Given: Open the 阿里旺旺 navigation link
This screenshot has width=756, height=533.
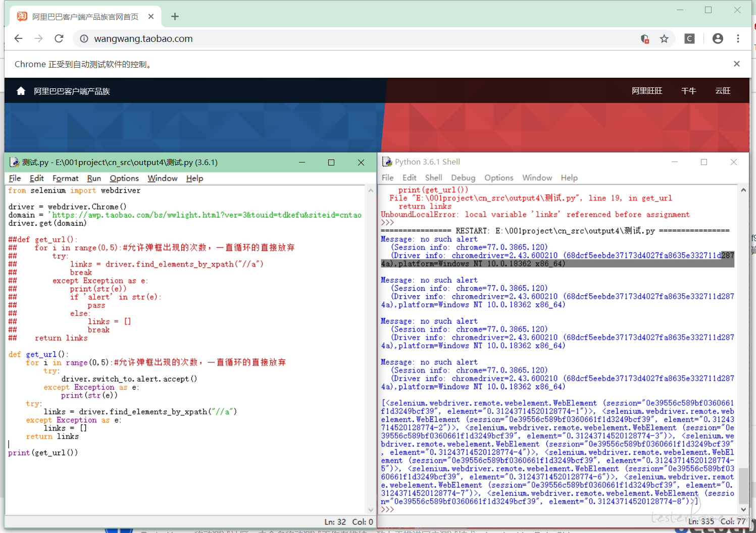Looking at the screenshot, I should [647, 91].
